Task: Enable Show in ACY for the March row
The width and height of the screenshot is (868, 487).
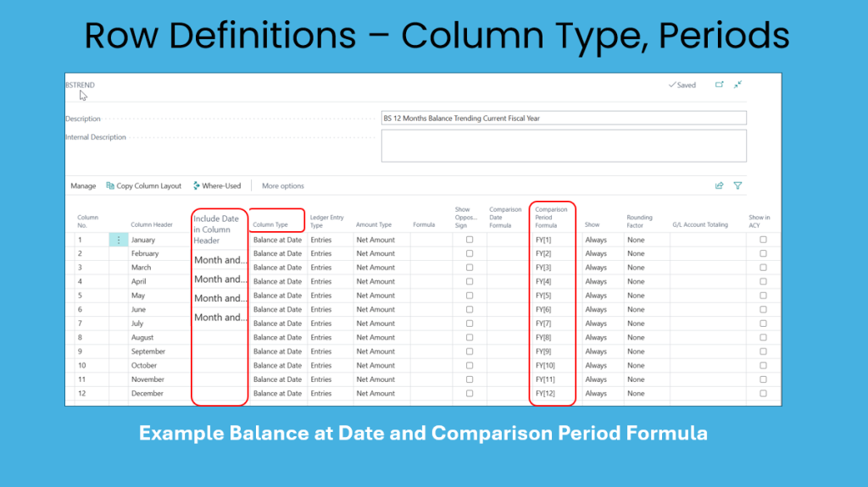Action: (763, 268)
